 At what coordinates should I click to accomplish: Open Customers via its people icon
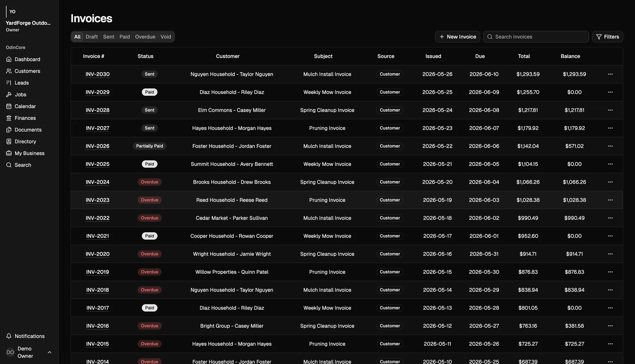[x=9, y=71]
